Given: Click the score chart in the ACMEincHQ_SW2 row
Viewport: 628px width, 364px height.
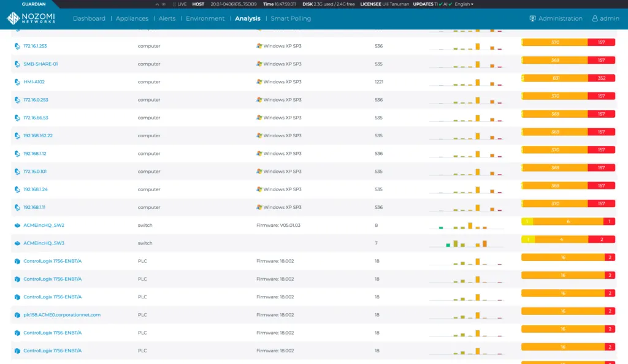Looking at the screenshot, I should click(x=466, y=226).
